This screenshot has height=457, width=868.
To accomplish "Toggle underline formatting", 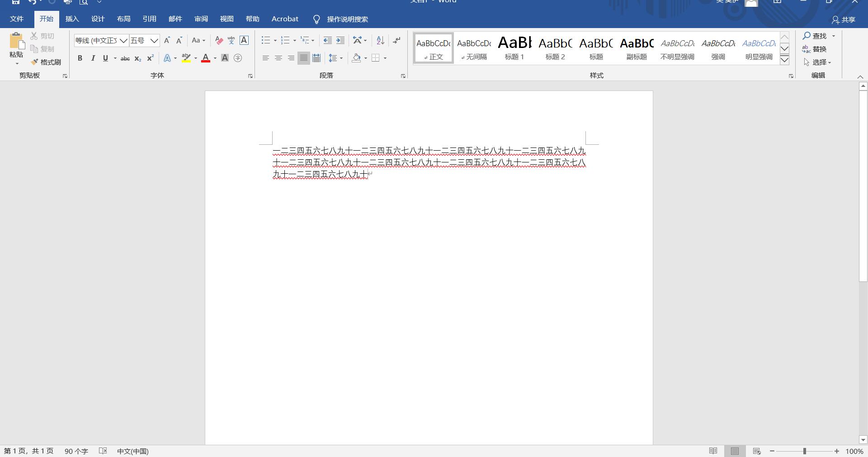I will (x=105, y=58).
